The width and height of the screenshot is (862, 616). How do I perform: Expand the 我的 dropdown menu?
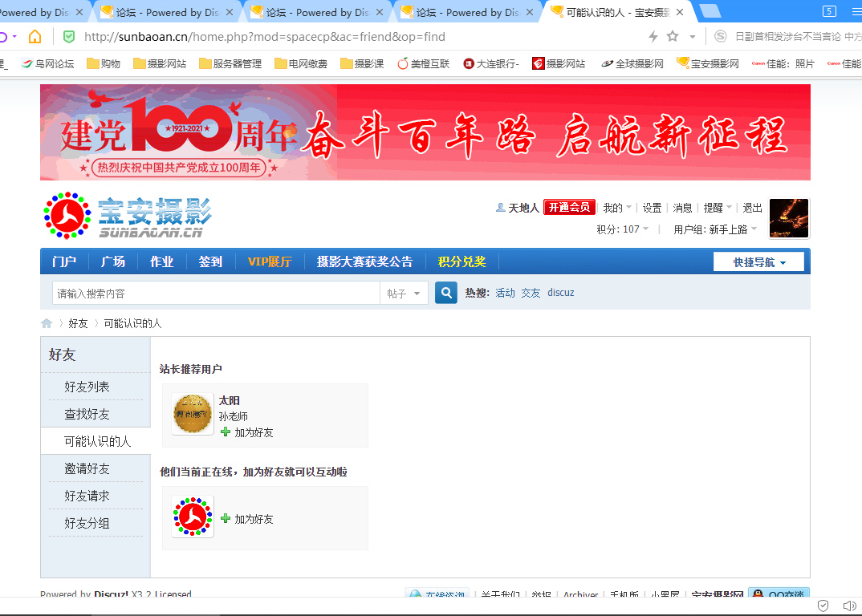tap(617, 208)
